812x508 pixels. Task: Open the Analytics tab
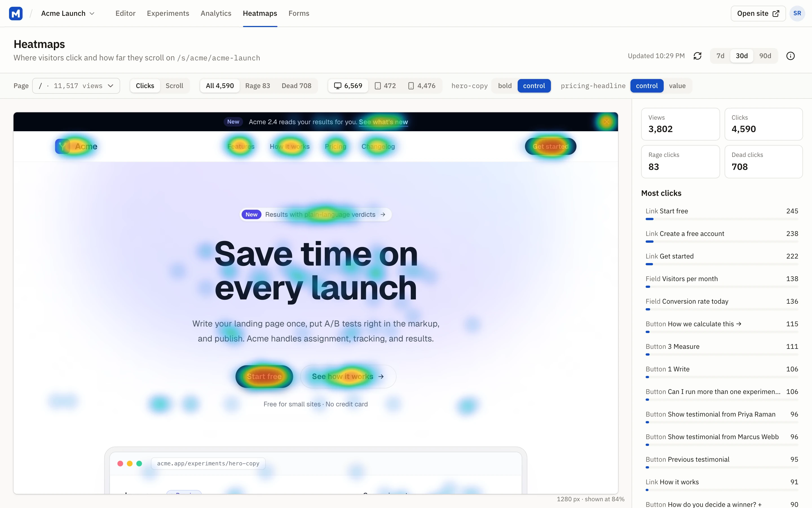[x=216, y=14]
